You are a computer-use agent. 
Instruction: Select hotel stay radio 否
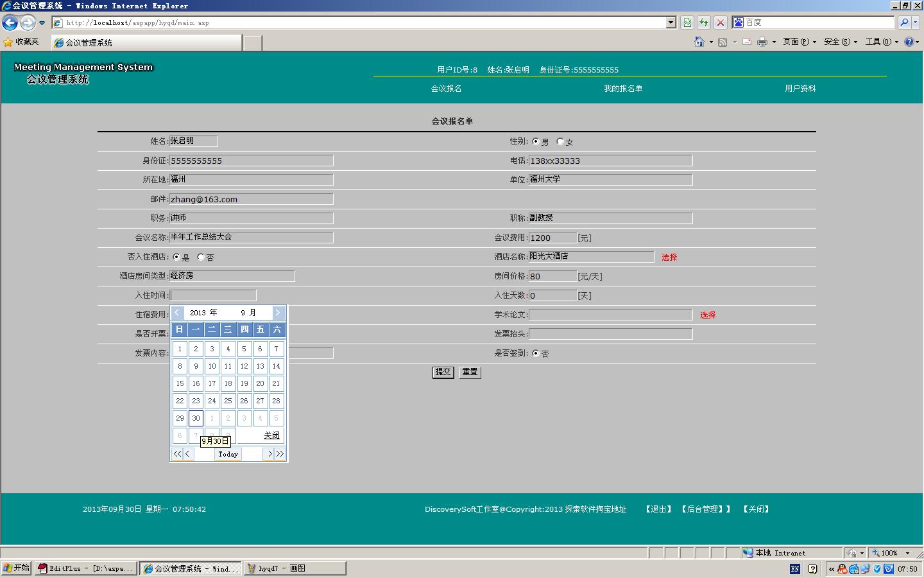click(x=201, y=257)
